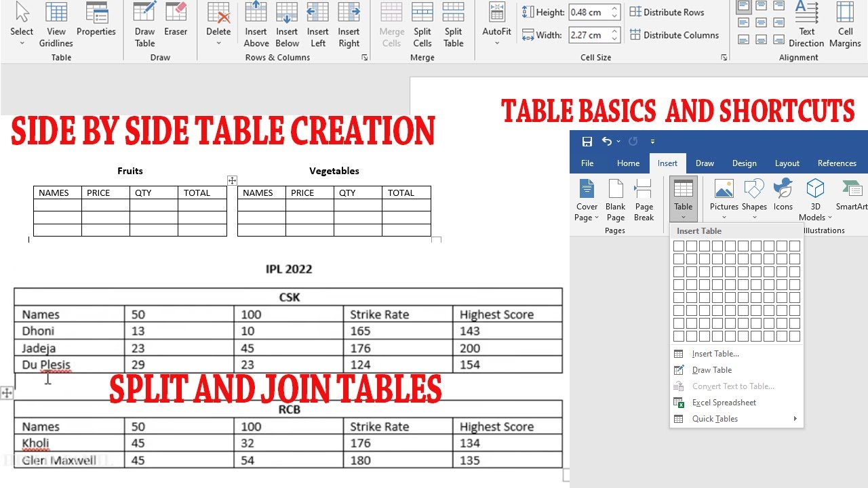868x488 pixels.
Task: Click Split Table in Merge group
Action: pos(454,24)
